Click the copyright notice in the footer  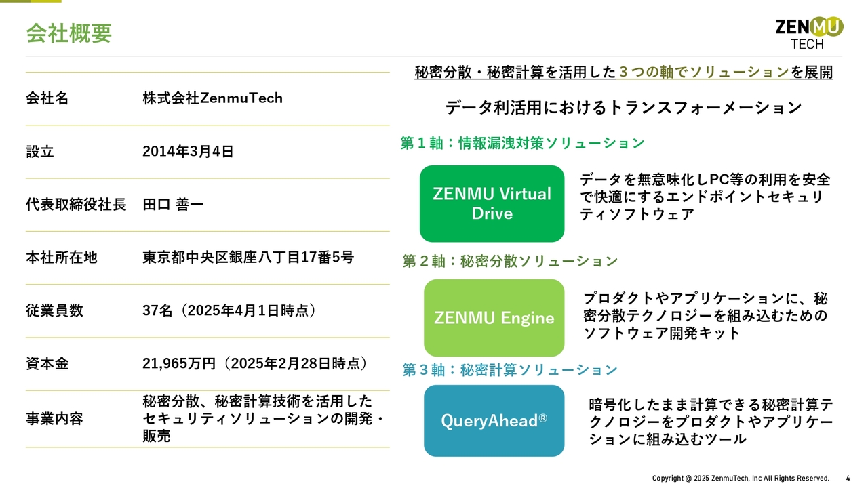(741, 479)
